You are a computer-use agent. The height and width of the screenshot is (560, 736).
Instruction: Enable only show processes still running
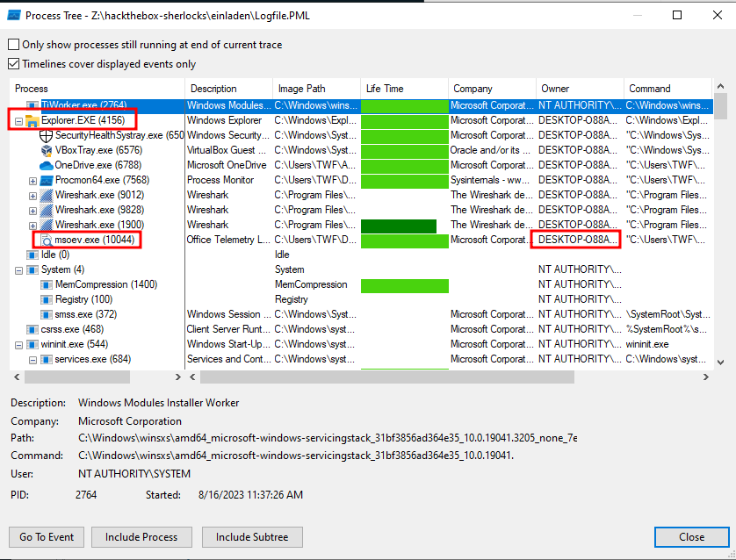[x=13, y=45]
